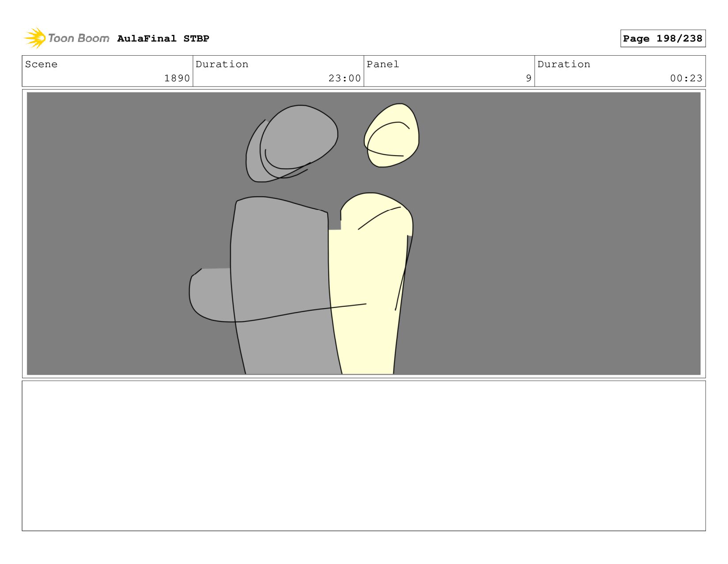
Task: Click the Toon Boom logo
Action: [x=66, y=38]
